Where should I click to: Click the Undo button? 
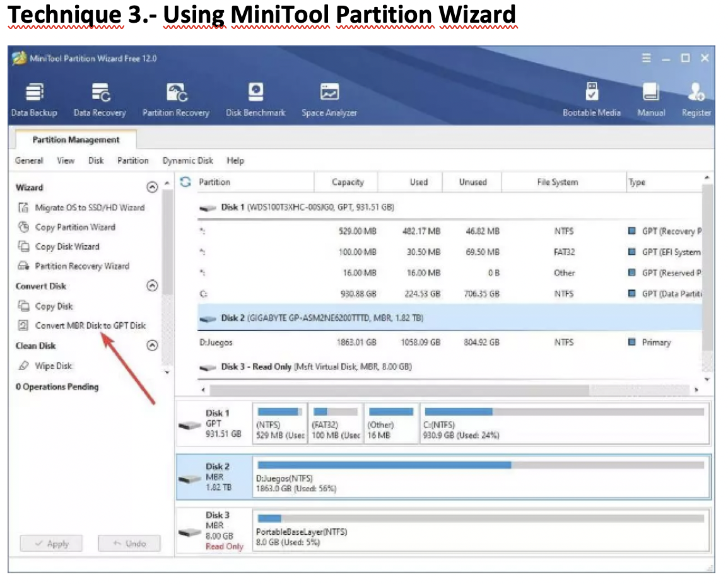129,543
